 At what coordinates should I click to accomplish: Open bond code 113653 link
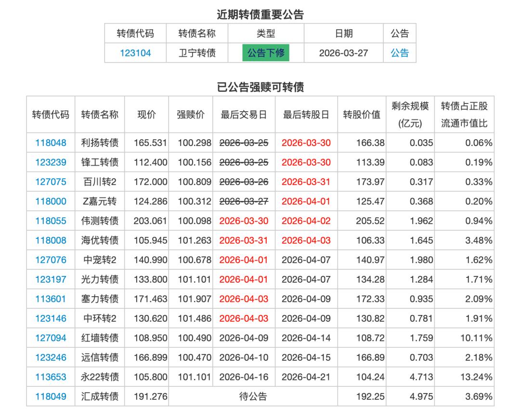click(51, 377)
